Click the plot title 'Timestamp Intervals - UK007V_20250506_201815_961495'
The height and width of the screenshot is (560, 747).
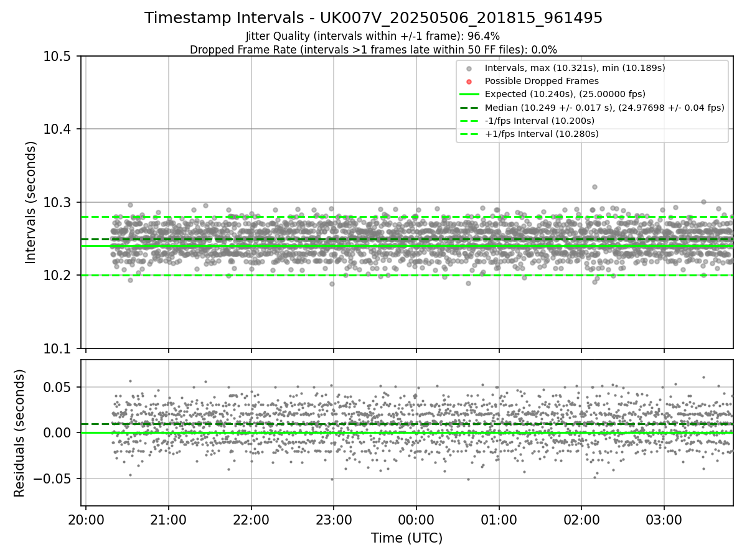pyautogui.click(x=374, y=18)
